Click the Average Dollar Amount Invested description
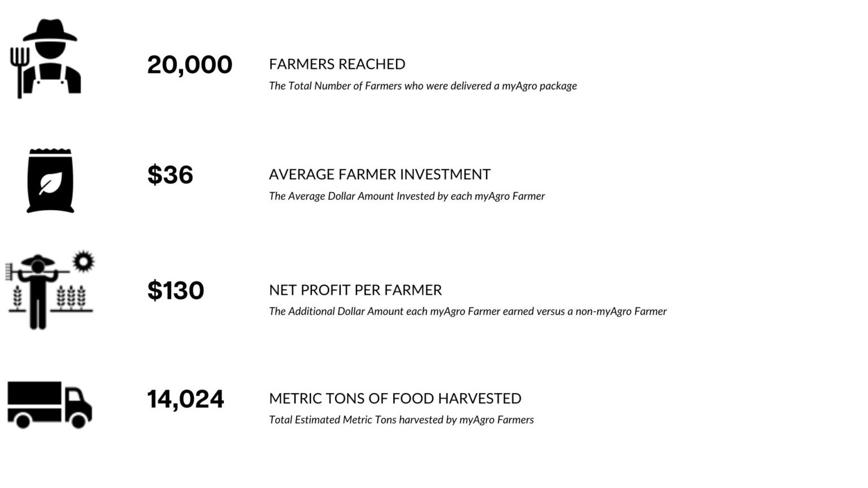 [x=407, y=196]
